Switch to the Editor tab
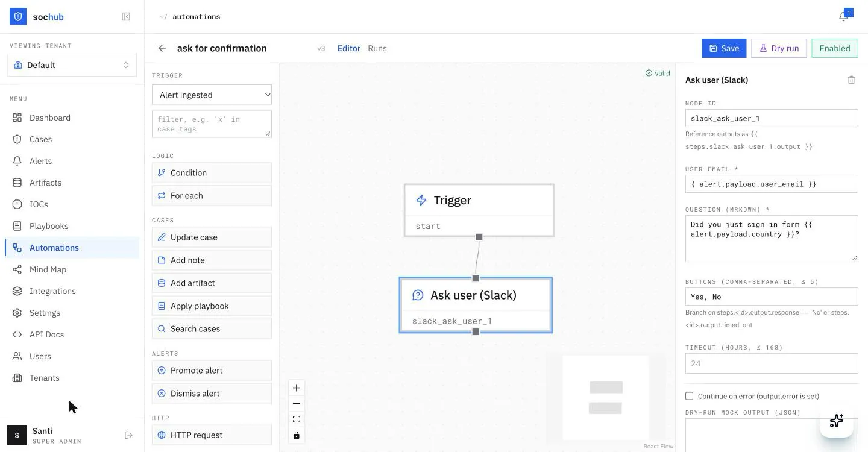 [x=349, y=48]
